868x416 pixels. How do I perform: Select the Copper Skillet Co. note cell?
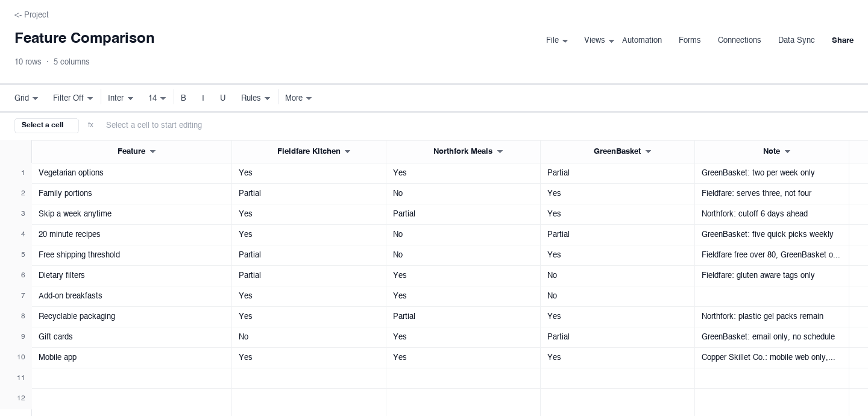[x=772, y=358]
